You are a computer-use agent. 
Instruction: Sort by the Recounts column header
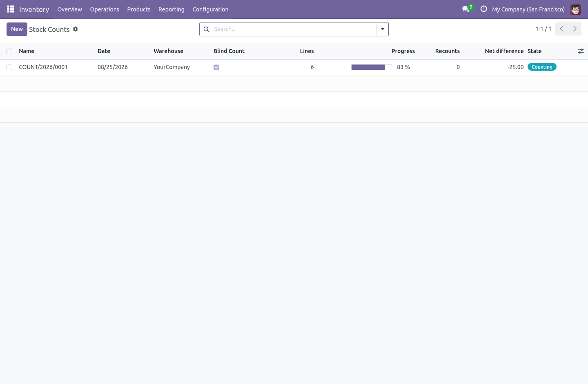448,51
